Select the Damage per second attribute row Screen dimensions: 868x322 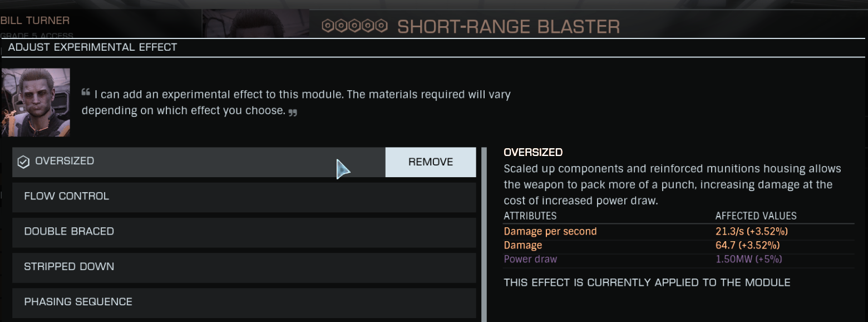[679, 231]
